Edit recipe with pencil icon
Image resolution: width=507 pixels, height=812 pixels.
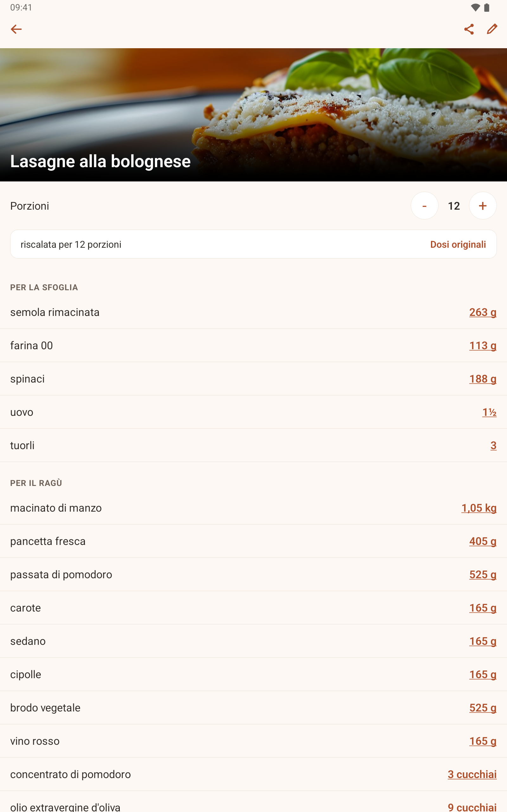click(492, 29)
